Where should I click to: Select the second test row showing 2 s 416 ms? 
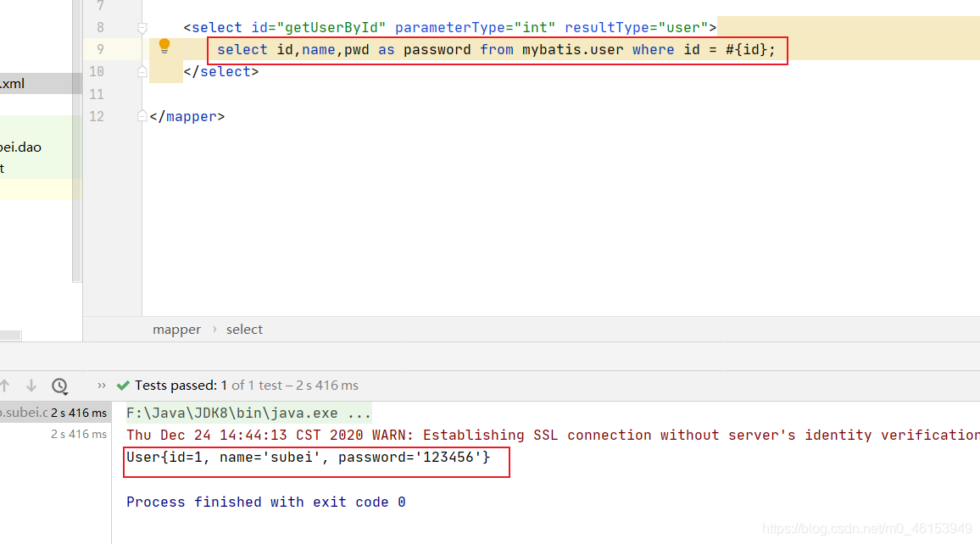tap(55, 434)
